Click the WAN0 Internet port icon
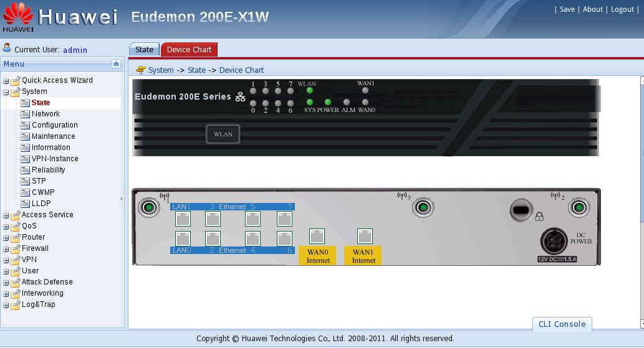The height and width of the screenshot is (348, 644). point(317,236)
